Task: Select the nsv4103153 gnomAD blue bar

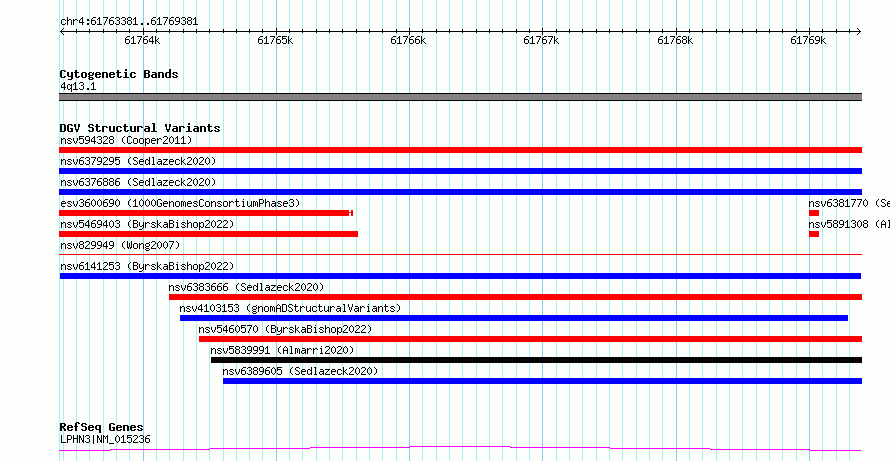Action: (x=514, y=318)
